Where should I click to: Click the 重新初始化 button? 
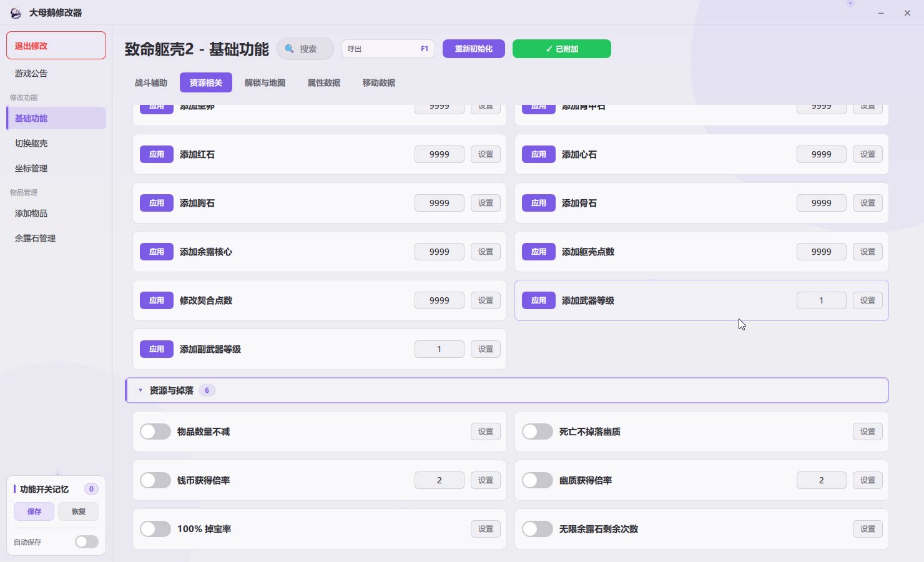pyautogui.click(x=474, y=49)
